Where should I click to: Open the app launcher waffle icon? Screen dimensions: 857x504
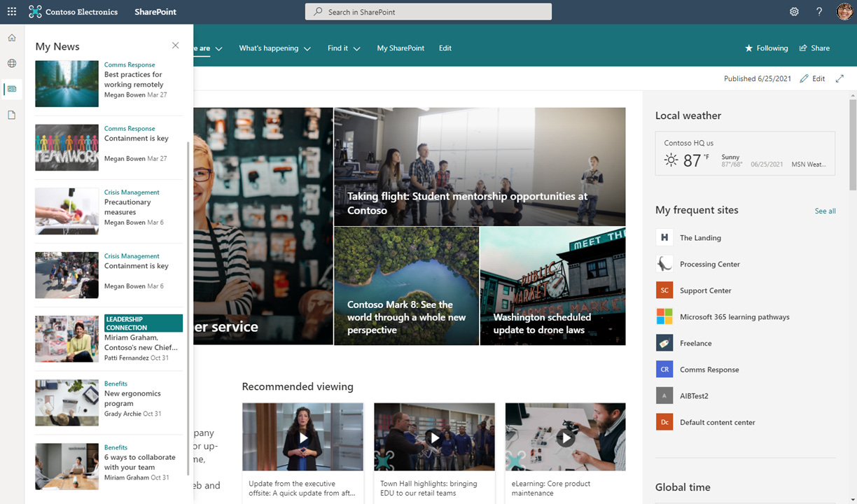[12, 12]
